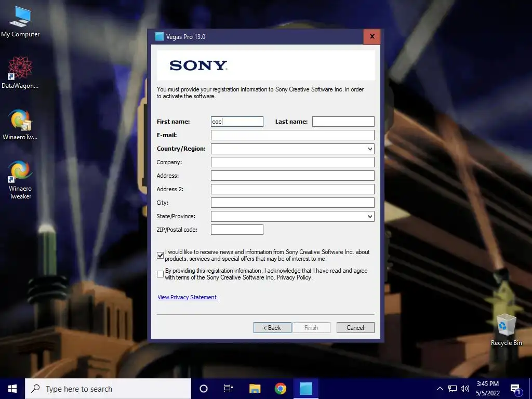Open Task View from the taskbar
Image resolution: width=532 pixels, height=399 pixels.
click(229, 389)
